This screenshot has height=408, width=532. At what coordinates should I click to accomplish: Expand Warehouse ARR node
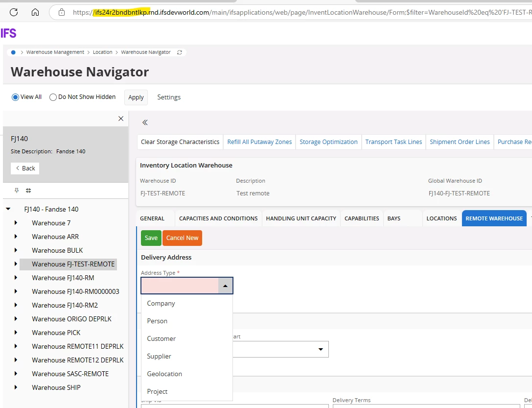point(16,237)
